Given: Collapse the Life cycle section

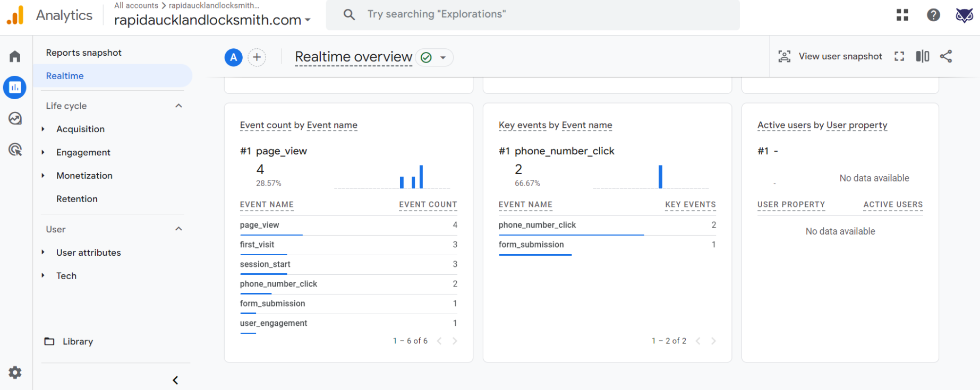Looking at the screenshot, I should click(x=178, y=106).
